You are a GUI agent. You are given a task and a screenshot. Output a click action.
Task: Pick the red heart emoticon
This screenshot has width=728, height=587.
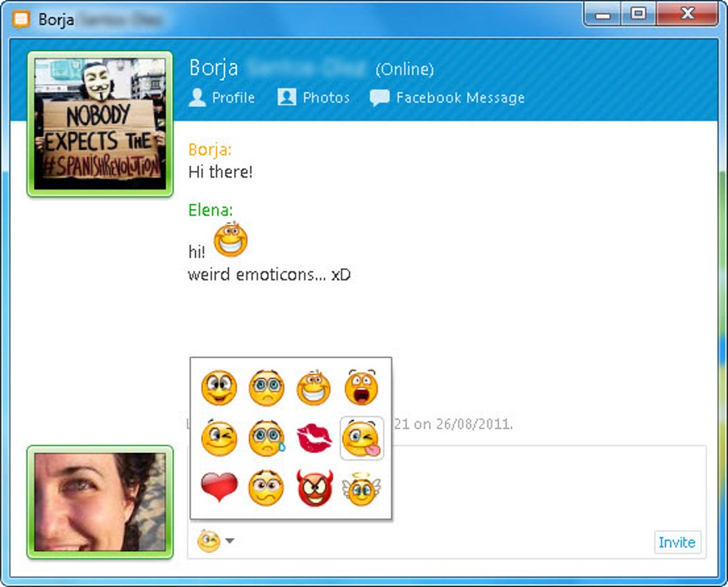click(219, 487)
